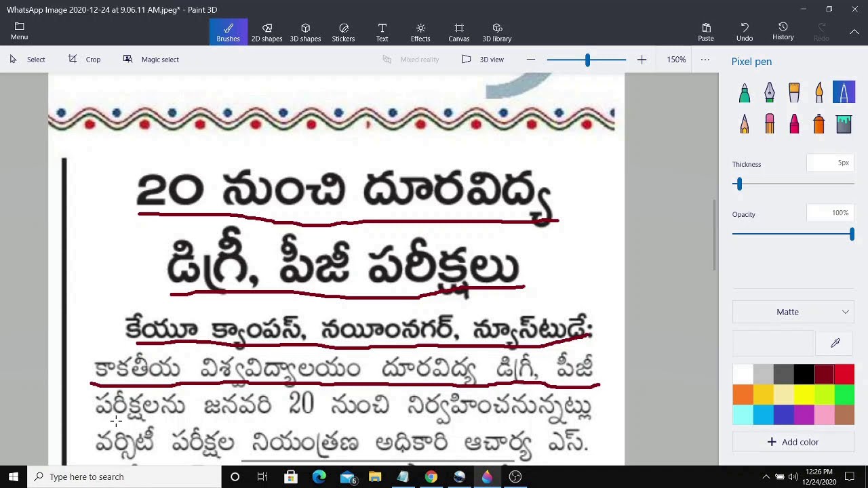Viewport: 868px width, 488px height.
Task: Open the 3D library tab
Action: click(497, 32)
